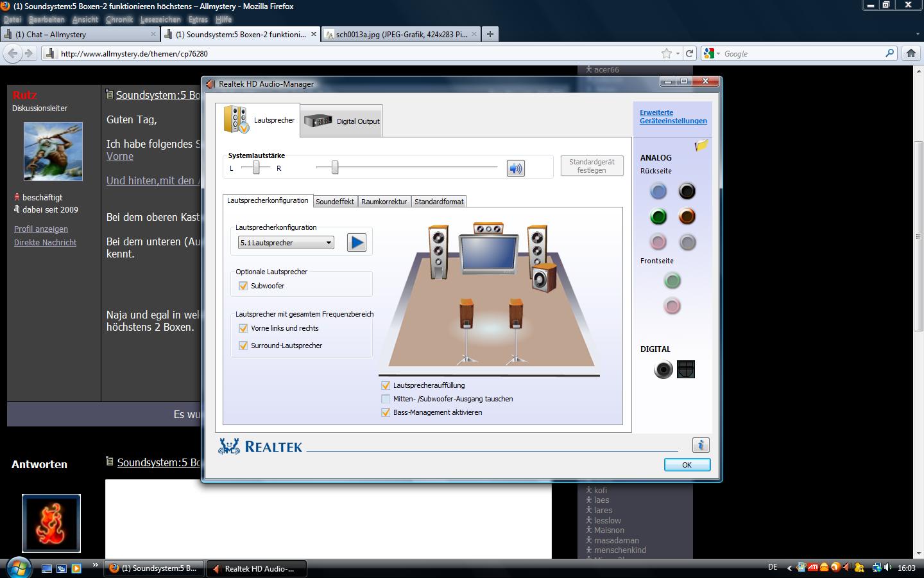The height and width of the screenshot is (578, 924).
Task: Select the green front panel jack
Action: [x=672, y=281]
